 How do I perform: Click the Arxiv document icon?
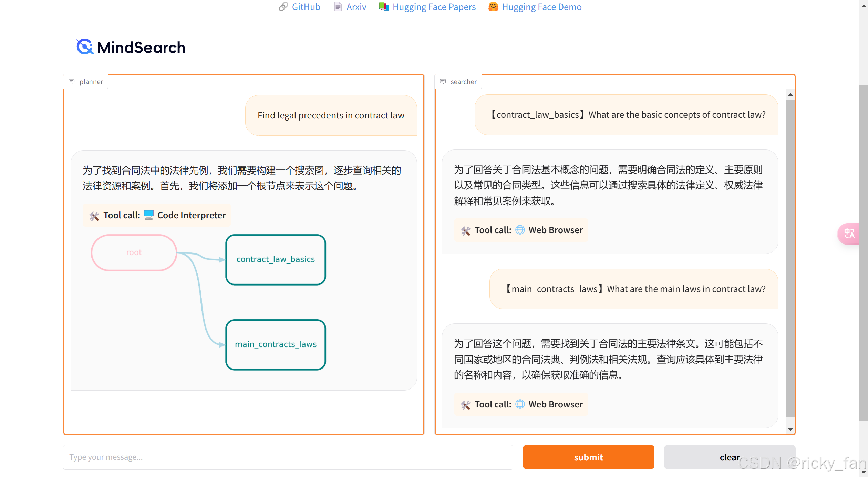(338, 7)
